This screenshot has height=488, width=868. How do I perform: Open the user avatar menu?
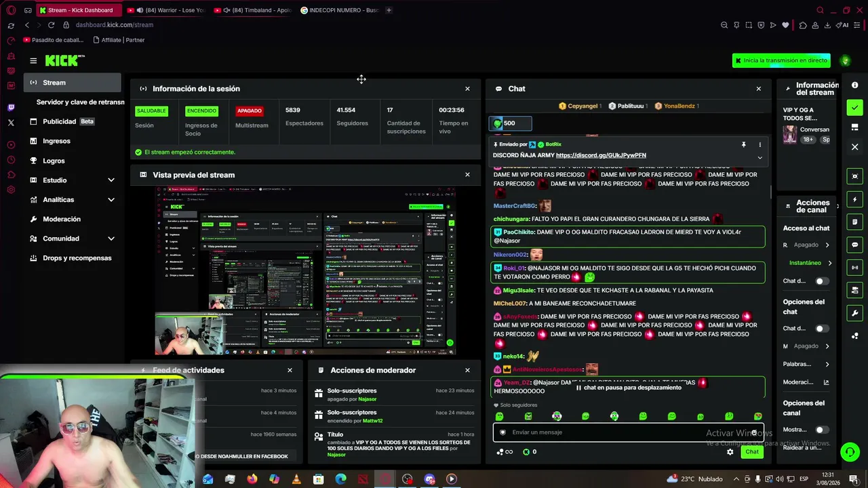pyautogui.click(x=845, y=60)
